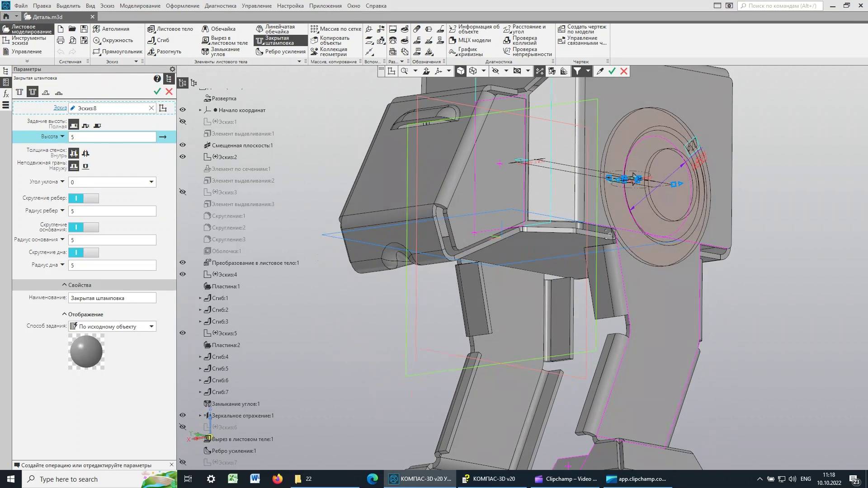Click the gray material sphere swatch

point(86,352)
